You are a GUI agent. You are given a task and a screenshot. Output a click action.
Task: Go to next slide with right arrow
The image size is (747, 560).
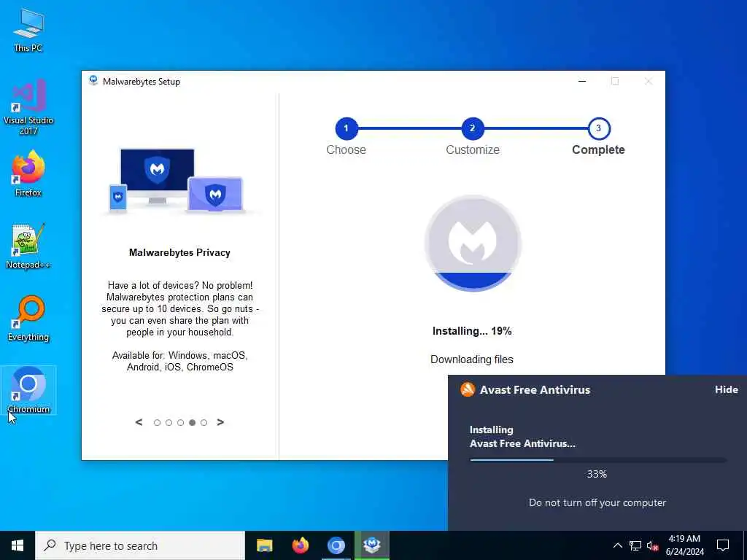click(220, 422)
